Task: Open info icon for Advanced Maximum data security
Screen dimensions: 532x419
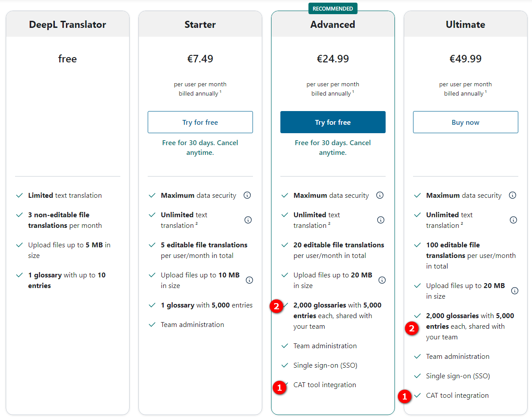Action: [380, 195]
